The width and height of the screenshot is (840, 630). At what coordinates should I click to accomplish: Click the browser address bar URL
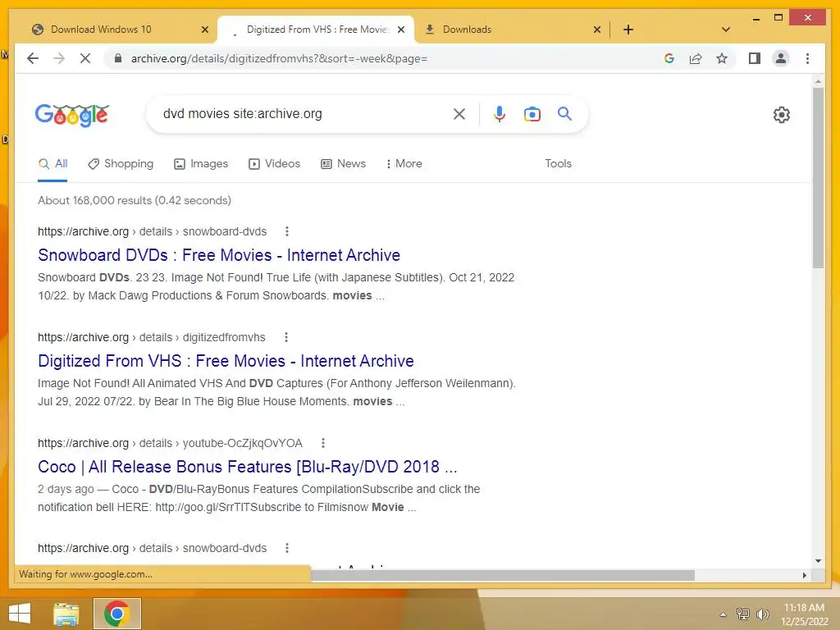point(279,58)
